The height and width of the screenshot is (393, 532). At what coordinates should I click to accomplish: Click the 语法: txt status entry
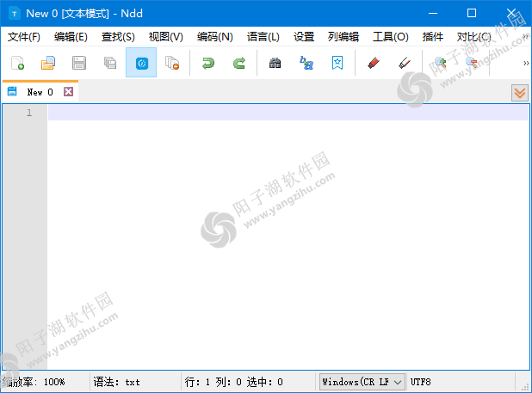(x=116, y=382)
